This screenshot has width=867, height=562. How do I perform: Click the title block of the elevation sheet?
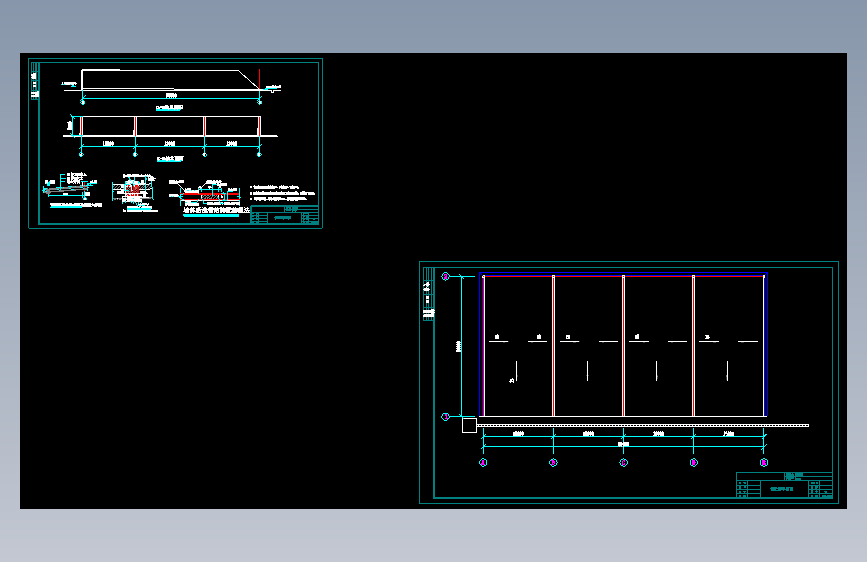(x=284, y=215)
